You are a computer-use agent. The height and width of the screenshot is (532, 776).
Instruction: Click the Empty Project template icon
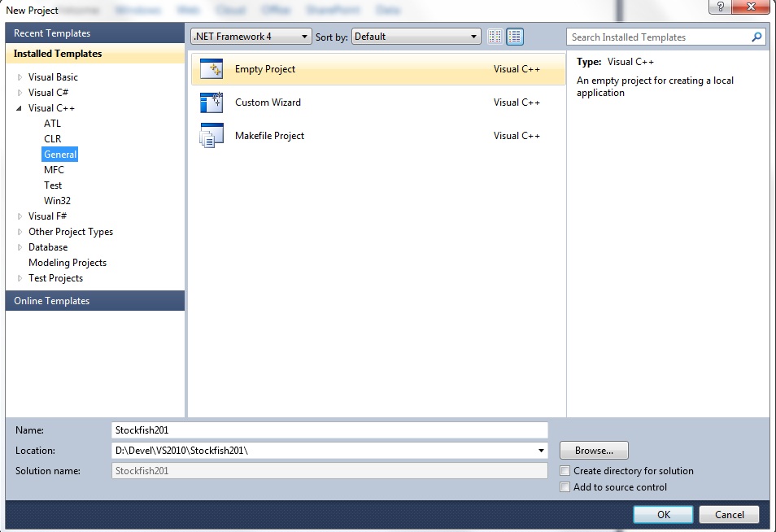211,69
